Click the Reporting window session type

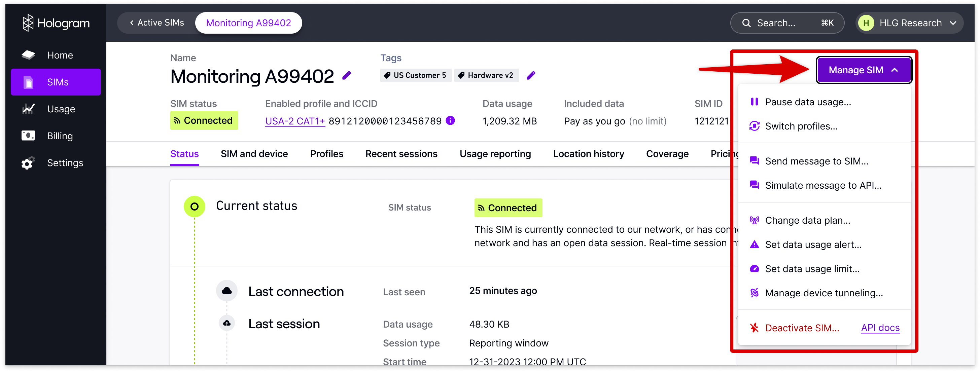(509, 343)
